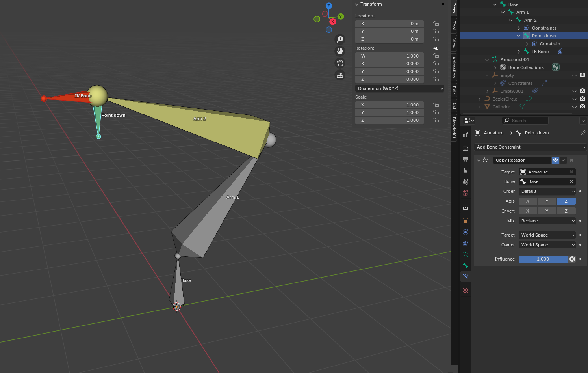
Task: Open the View Layer properties tab icon
Action: coord(466,171)
